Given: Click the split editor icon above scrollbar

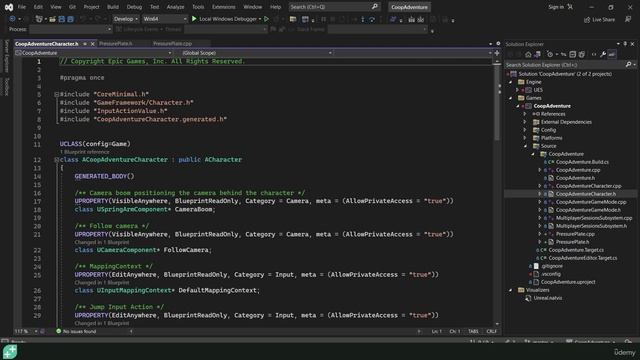Looking at the screenshot, I should click(x=497, y=53).
